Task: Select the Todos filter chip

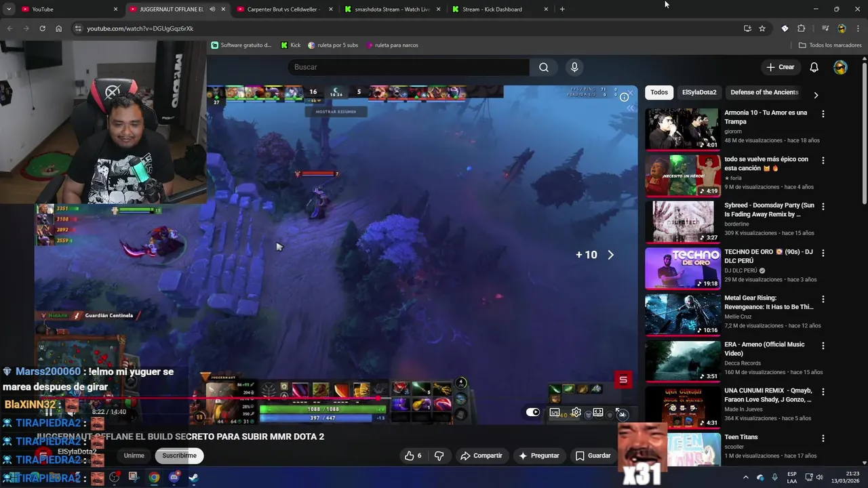Action: click(x=659, y=92)
